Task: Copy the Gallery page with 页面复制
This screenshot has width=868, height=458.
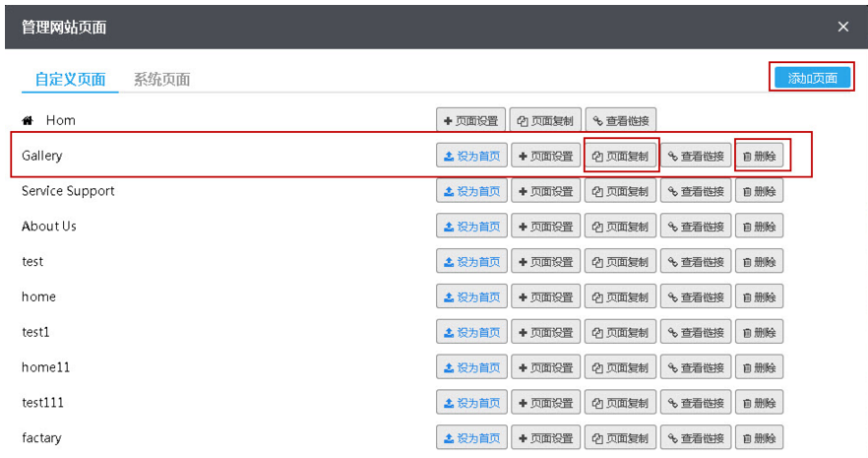Action: coord(621,156)
